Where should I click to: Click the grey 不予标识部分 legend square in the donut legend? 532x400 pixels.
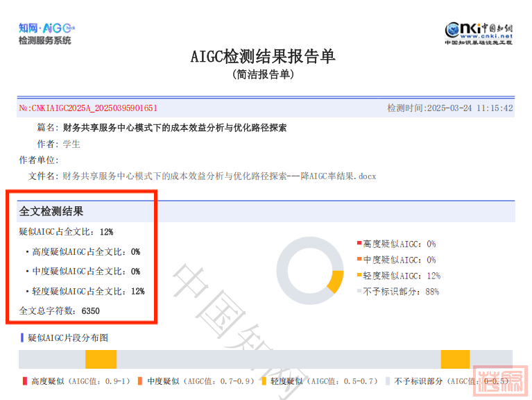click(359, 291)
